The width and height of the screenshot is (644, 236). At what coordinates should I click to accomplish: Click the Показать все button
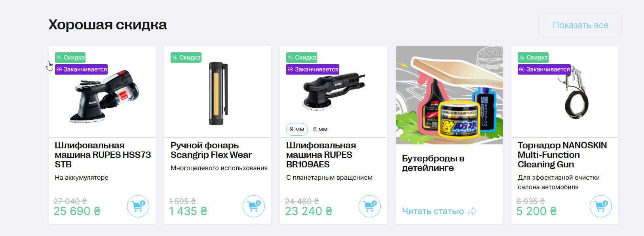coord(581,25)
